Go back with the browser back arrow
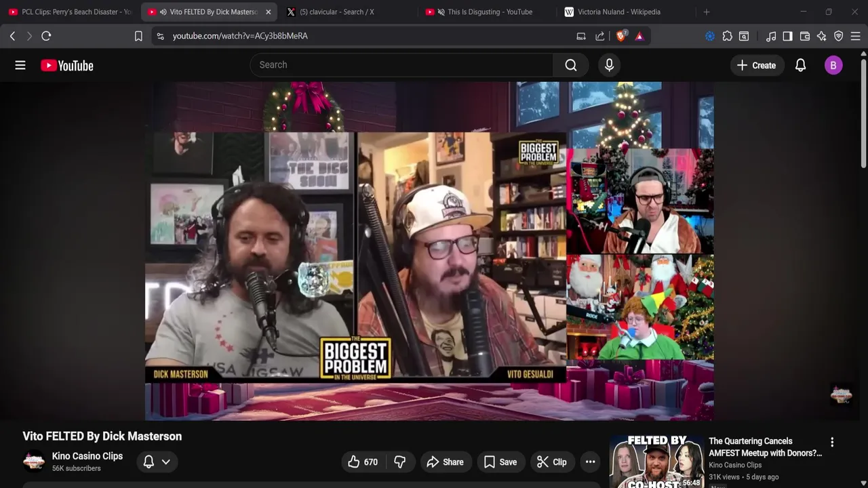 12,36
